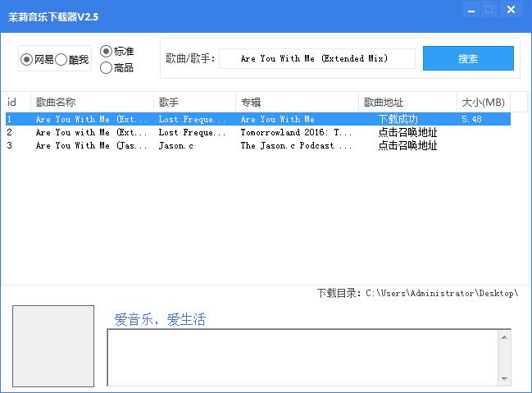Image resolution: width=532 pixels, height=393 pixels.
Task: Click id 2 in the results list
Action: click(x=10, y=132)
